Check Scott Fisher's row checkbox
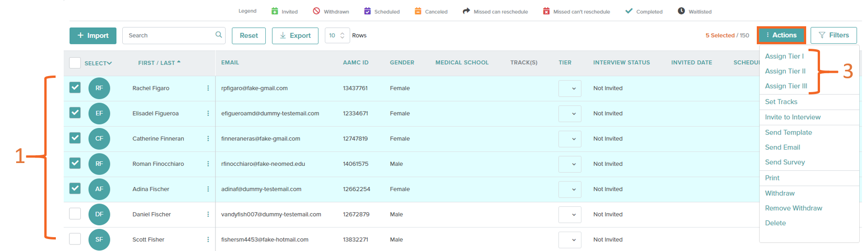 [x=75, y=239]
